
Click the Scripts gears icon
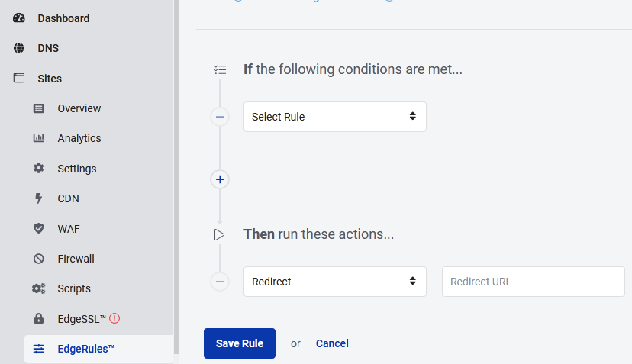click(x=39, y=288)
